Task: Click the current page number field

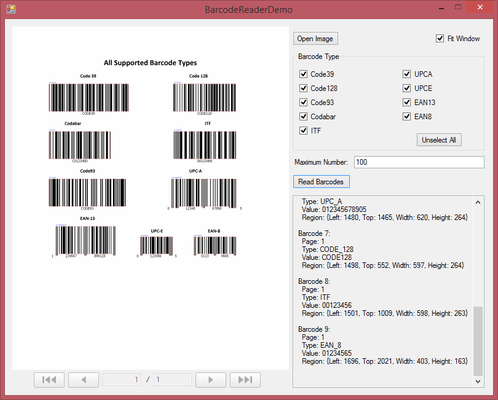Action: 121,380
